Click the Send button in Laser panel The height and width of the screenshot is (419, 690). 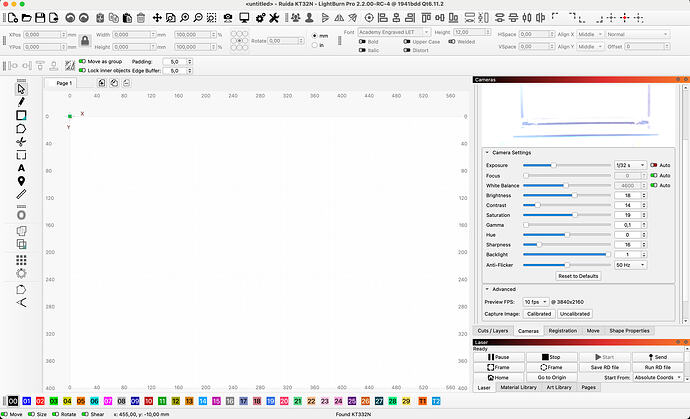point(657,357)
